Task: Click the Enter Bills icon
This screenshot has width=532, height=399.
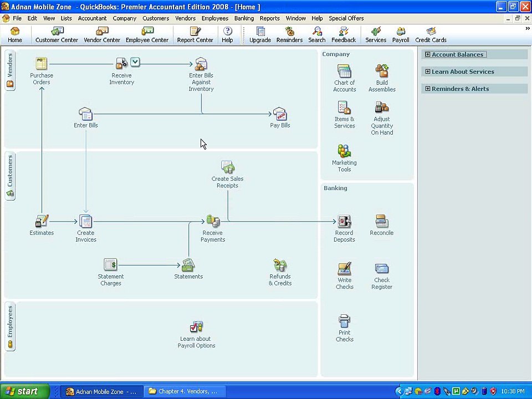Action: [85, 114]
